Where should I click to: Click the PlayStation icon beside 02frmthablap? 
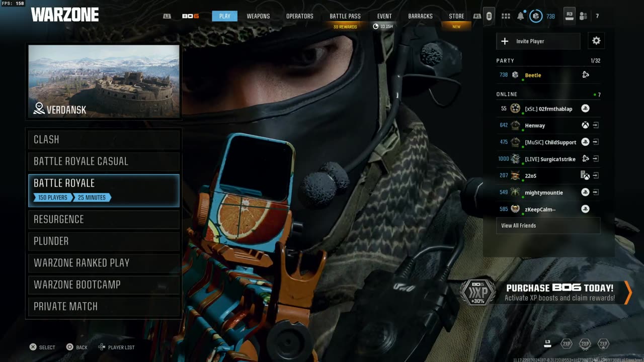[585, 109]
